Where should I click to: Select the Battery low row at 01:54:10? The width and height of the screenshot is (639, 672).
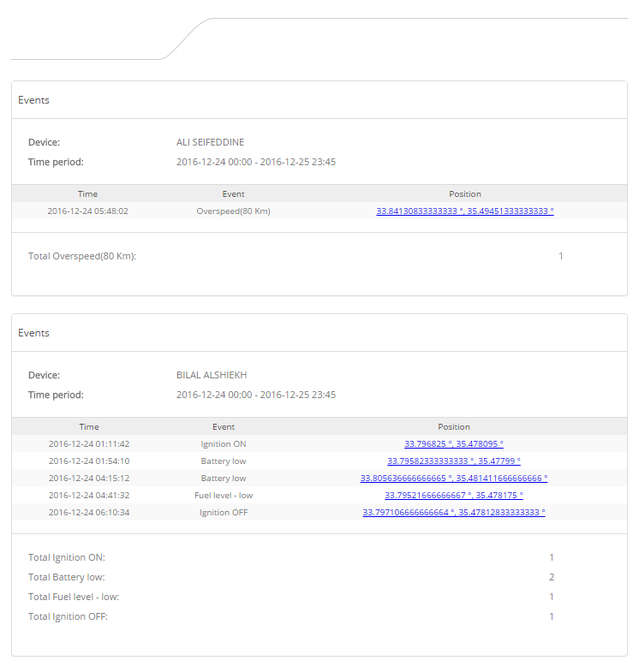(319, 461)
